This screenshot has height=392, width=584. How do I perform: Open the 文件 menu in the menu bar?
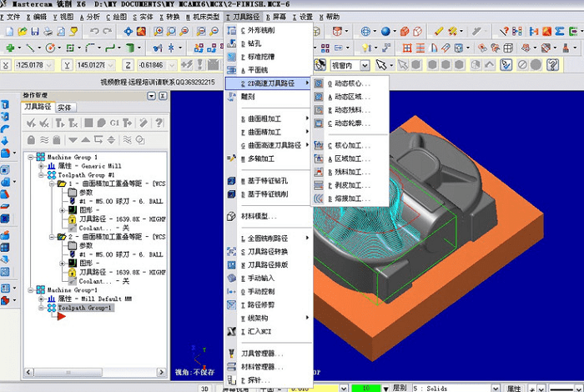(11, 17)
